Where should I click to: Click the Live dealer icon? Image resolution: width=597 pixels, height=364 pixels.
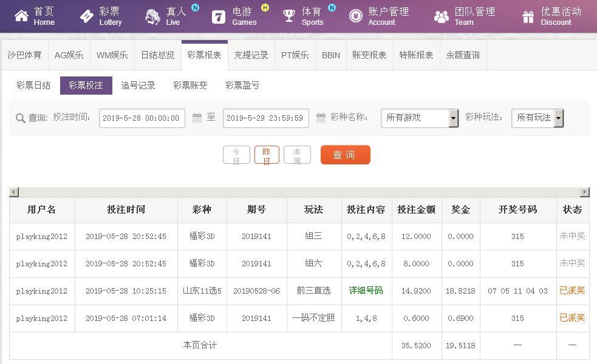tap(152, 17)
